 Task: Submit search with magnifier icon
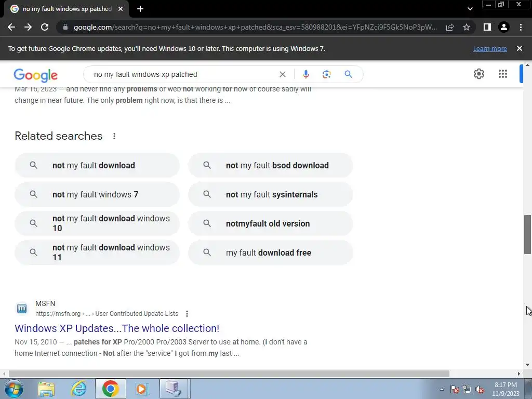click(349, 74)
